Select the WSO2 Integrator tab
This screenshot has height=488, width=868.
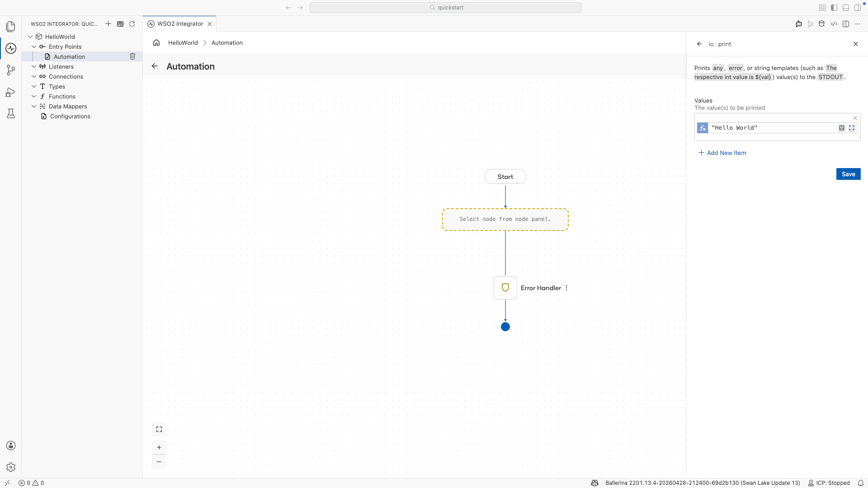(x=179, y=24)
